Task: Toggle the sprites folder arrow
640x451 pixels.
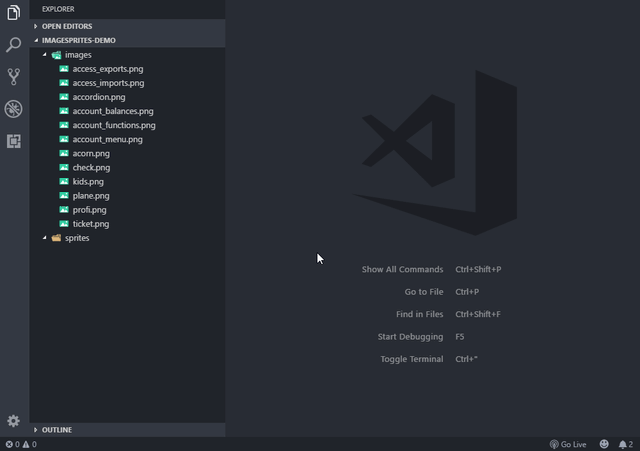Action: tap(44, 238)
